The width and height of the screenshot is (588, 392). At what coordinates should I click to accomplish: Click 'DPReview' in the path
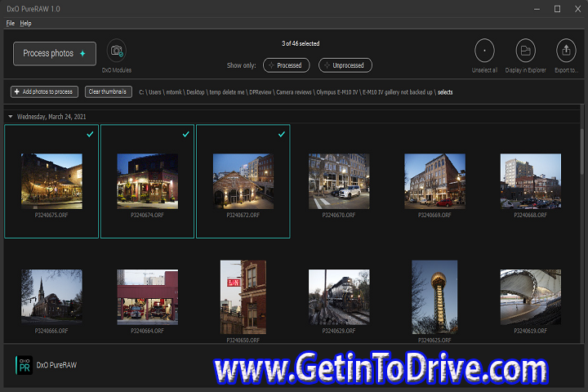[x=261, y=92]
